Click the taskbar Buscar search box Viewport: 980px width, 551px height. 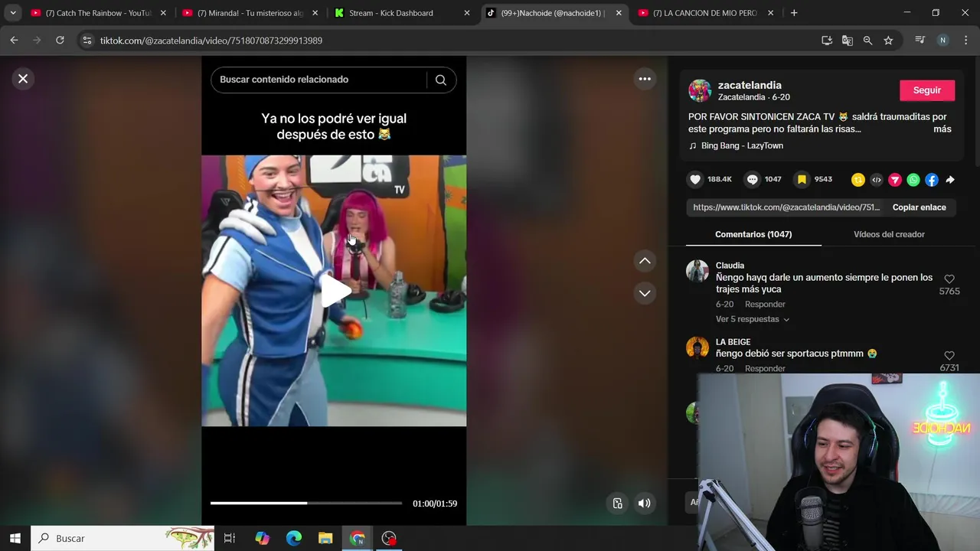tap(122, 538)
